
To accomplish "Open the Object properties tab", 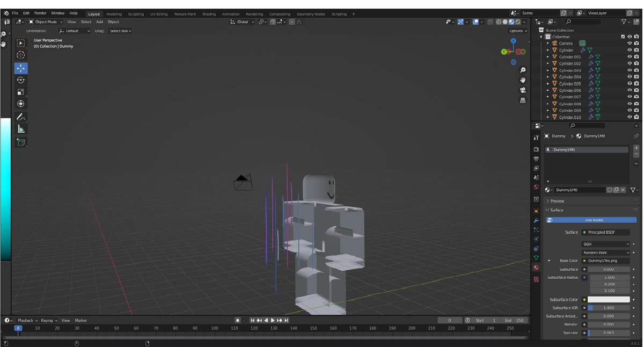I will [x=536, y=211].
